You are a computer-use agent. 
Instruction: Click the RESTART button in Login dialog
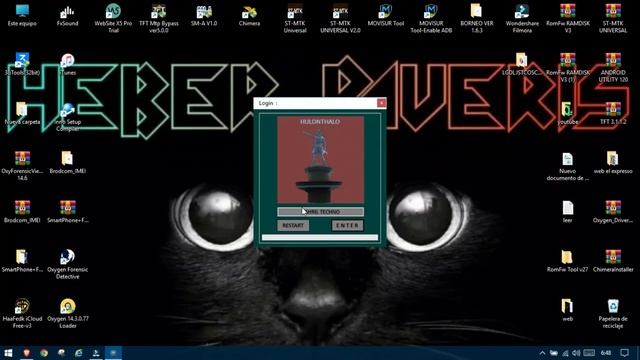point(293,225)
